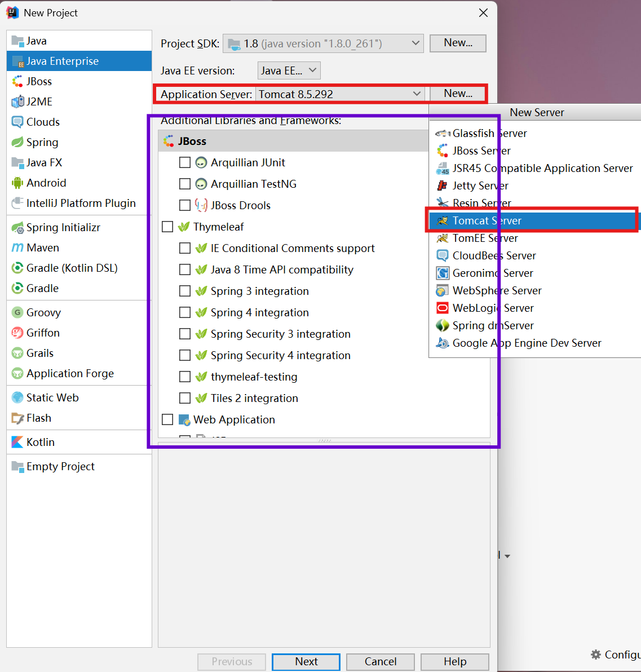Viewport: 641px width, 672px height.
Task: Click the Cancel button
Action: (x=381, y=662)
